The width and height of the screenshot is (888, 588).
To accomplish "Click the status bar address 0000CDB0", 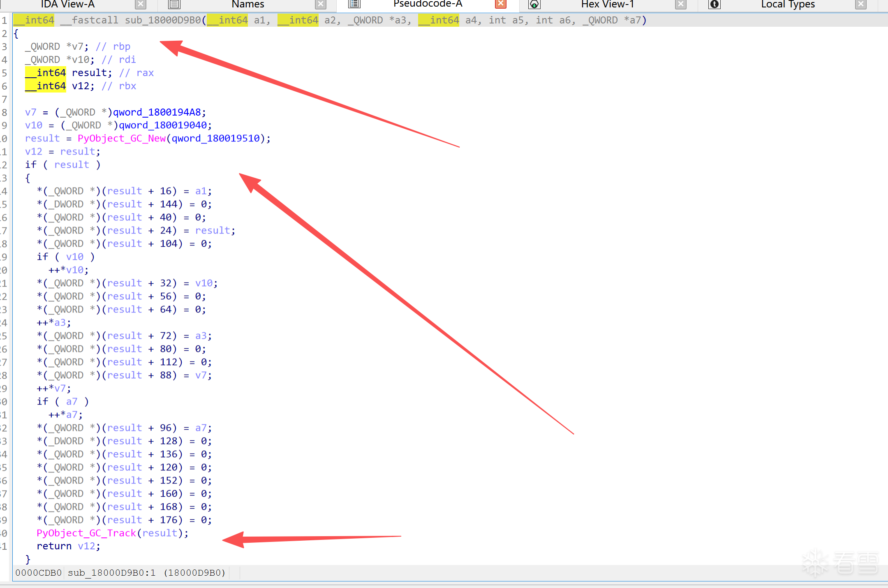I will tap(38, 573).
